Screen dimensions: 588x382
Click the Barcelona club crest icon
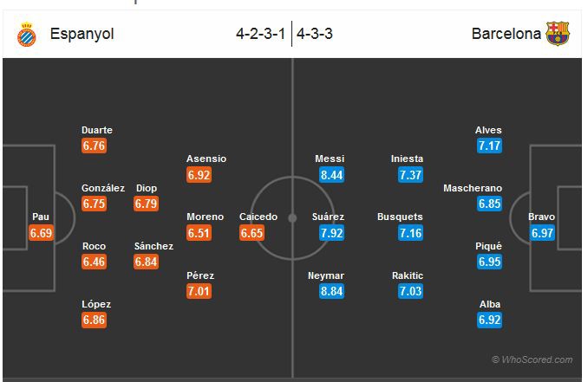(x=558, y=35)
